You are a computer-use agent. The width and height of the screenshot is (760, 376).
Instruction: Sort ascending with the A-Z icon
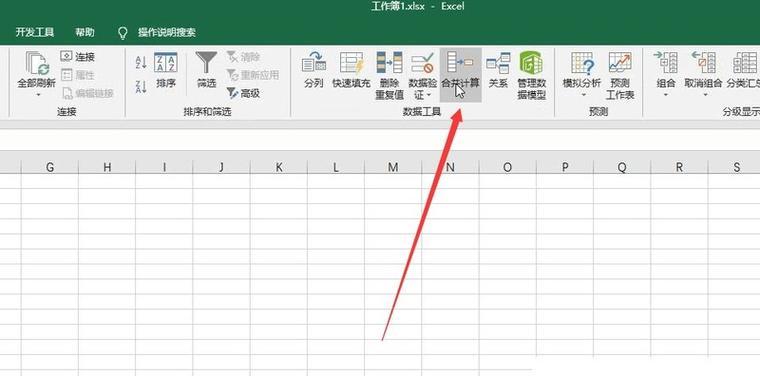coord(141,62)
